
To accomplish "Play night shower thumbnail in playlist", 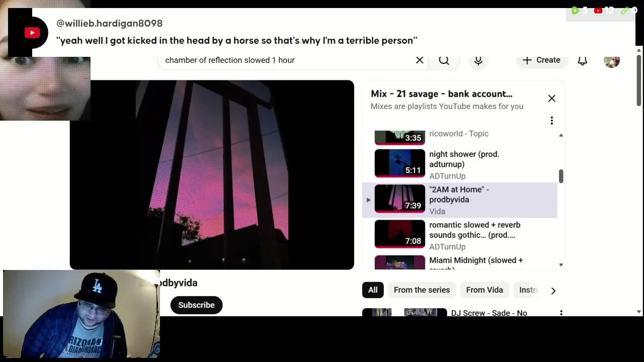I will (x=399, y=163).
